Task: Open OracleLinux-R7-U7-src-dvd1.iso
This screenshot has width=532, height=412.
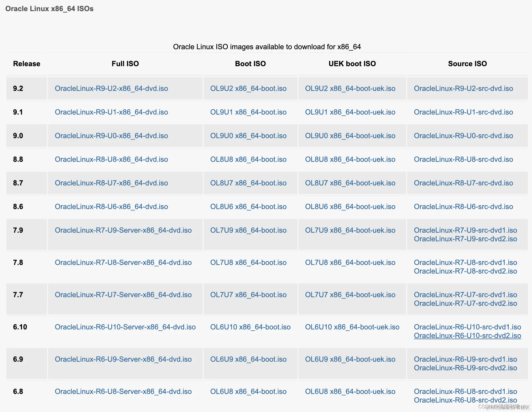Action: coord(465,295)
